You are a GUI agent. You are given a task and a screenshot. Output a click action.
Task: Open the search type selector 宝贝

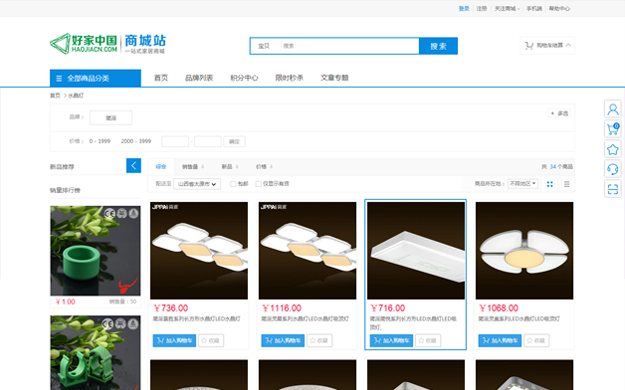[264, 46]
